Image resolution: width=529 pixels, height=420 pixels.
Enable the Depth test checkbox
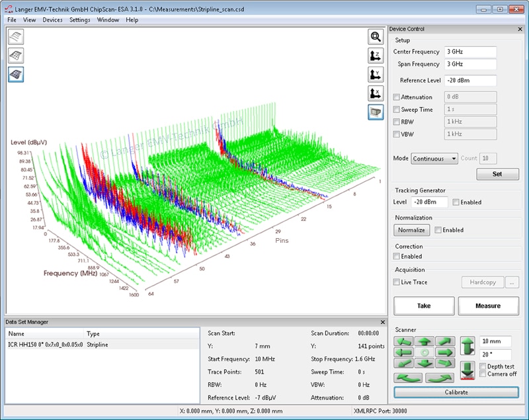point(483,366)
